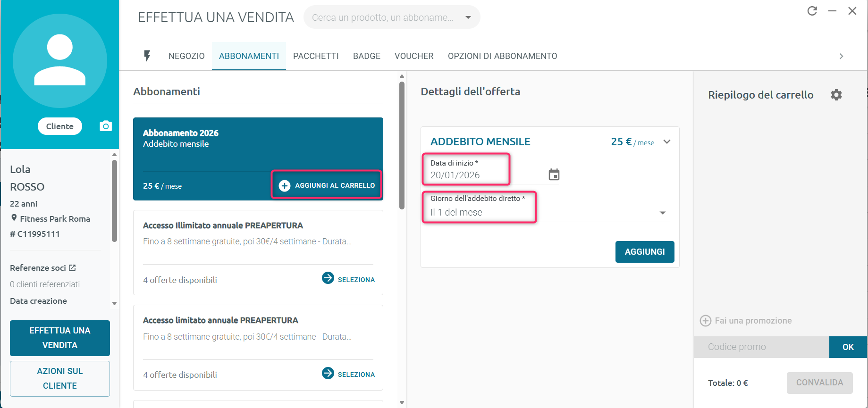This screenshot has width=868, height=408.
Task: Click the location pin next to Fitness Park Roma
Action: tap(14, 218)
